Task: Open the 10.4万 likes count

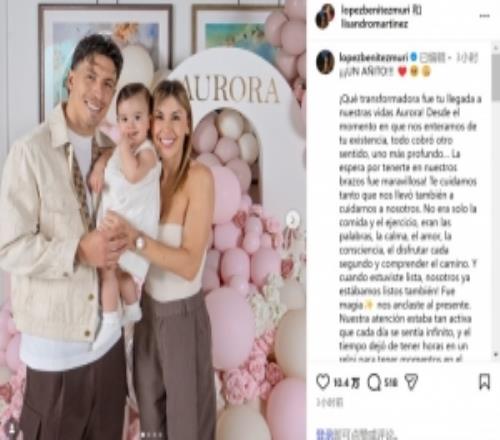Action: [347, 383]
